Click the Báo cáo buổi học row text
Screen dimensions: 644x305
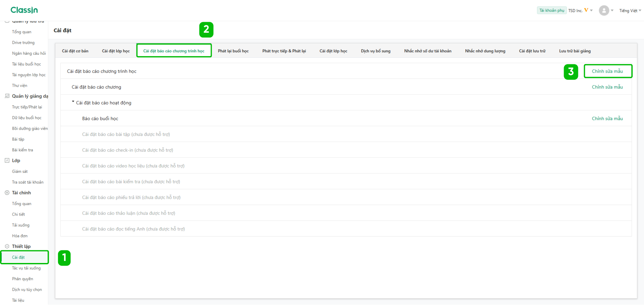(100, 118)
